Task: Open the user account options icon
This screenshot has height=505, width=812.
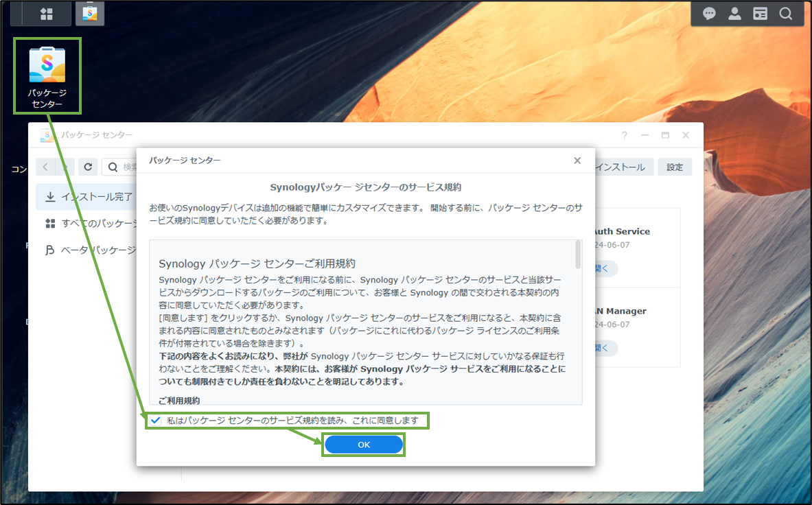Action: (x=734, y=14)
